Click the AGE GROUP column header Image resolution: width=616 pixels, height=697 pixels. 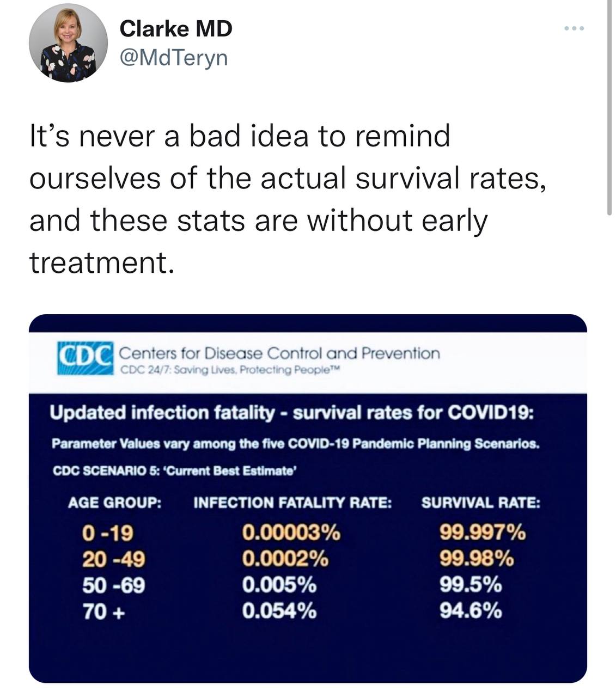pos(115,503)
